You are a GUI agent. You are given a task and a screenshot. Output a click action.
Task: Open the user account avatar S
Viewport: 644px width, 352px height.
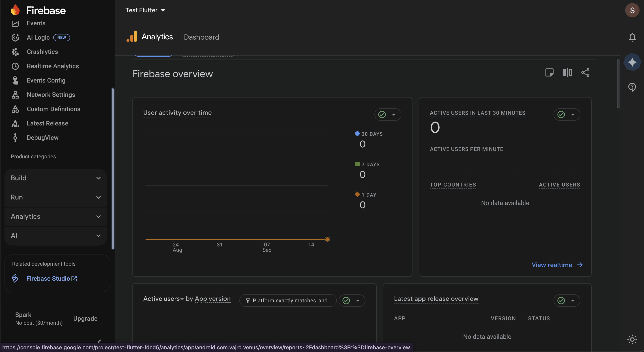pyautogui.click(x=632, y=10)
